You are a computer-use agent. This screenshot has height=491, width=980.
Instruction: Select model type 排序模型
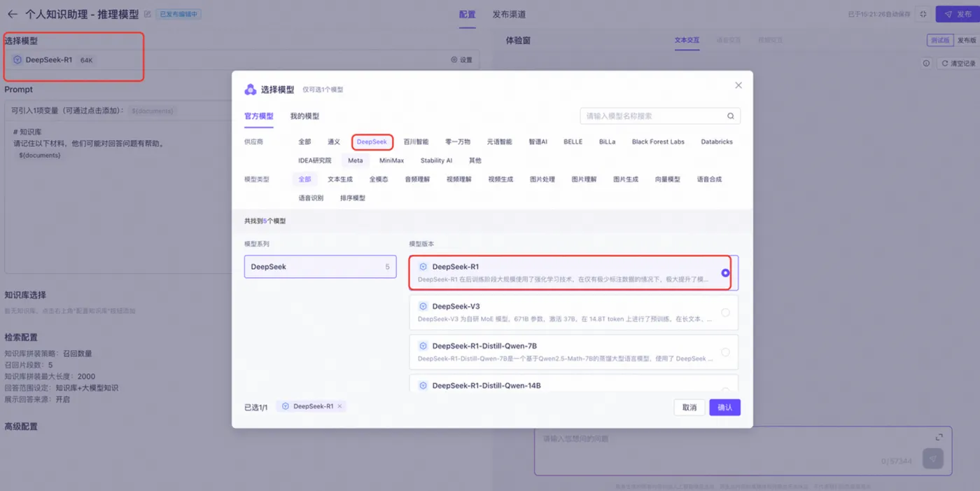353,198
